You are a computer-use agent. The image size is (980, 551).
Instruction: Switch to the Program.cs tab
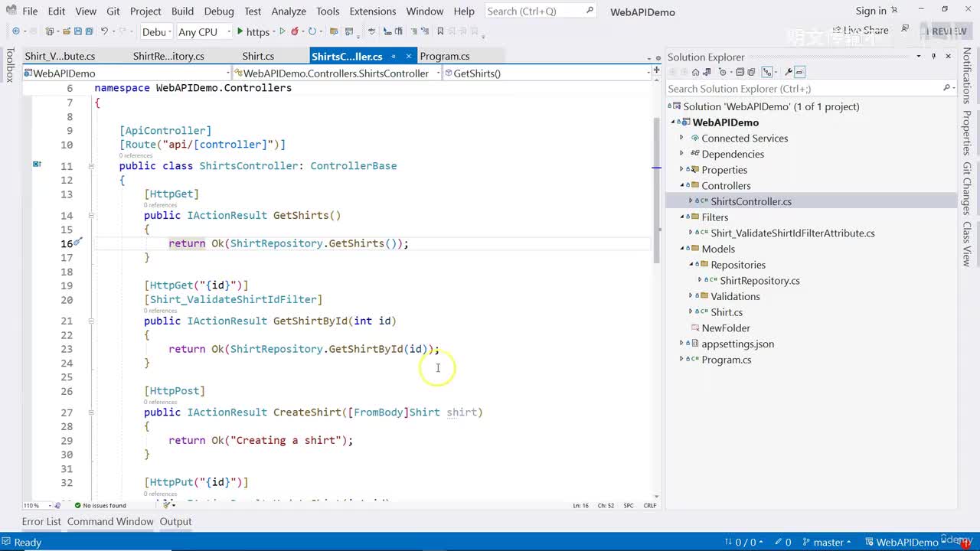(x=445, y=57)
